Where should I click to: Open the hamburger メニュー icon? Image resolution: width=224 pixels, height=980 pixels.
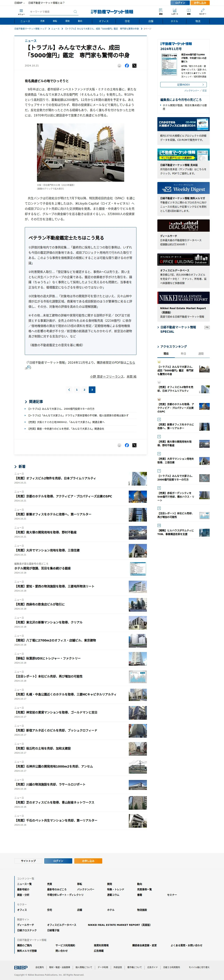coord(21,11)
